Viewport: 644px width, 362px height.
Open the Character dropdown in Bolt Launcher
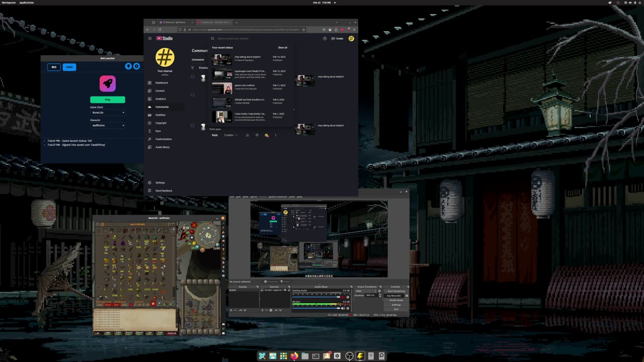108,125
